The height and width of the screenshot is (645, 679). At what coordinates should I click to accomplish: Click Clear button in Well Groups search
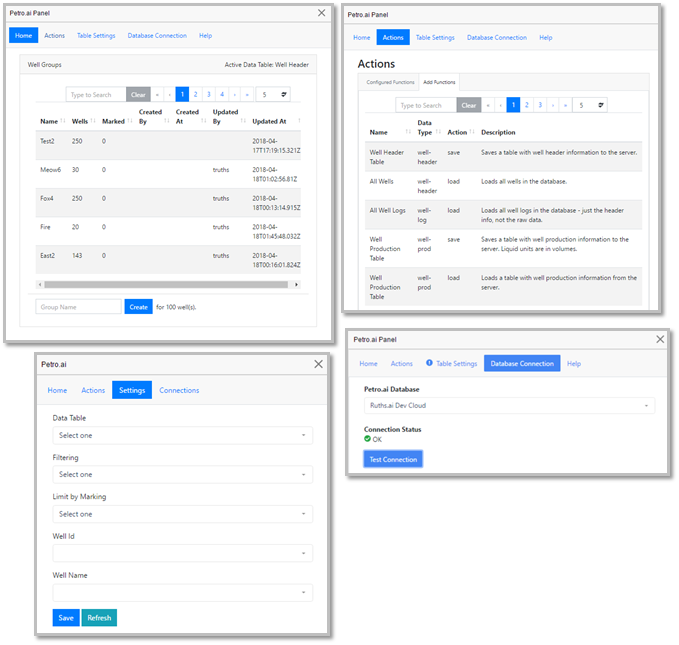(x=138, y=94)
